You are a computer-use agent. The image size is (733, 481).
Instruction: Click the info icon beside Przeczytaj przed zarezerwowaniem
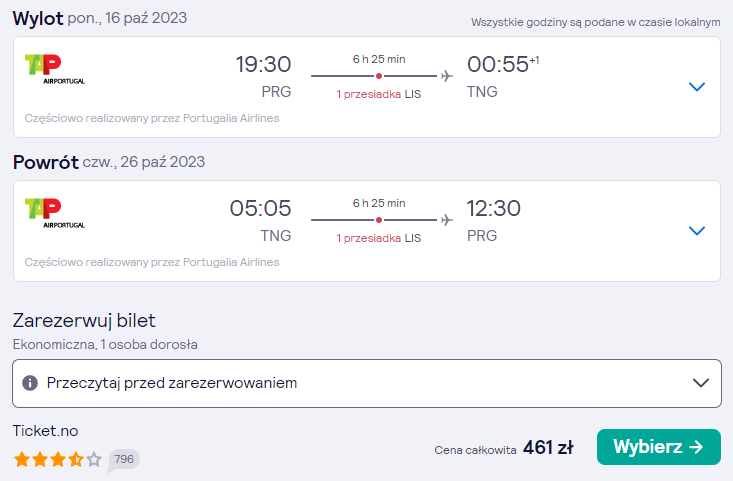(30, 383)
